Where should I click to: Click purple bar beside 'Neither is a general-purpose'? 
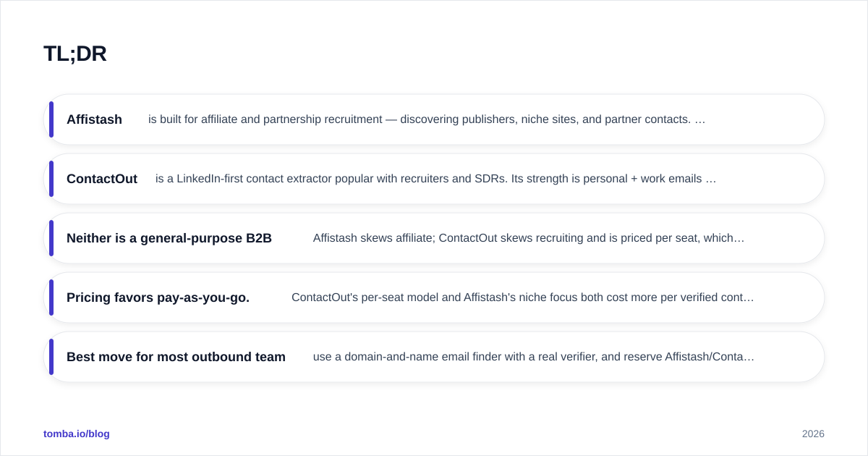tap(51, 238)
